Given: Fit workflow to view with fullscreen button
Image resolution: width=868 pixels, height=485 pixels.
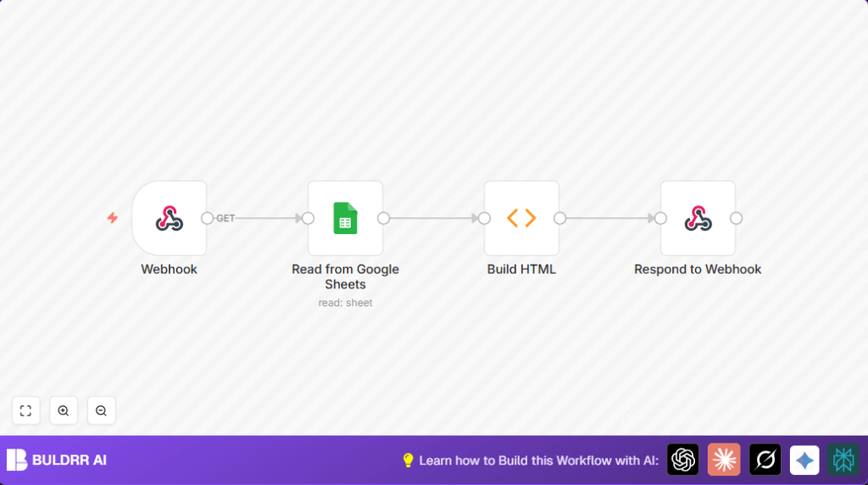Looking at the screenshot, I should [x=26, y=410].
